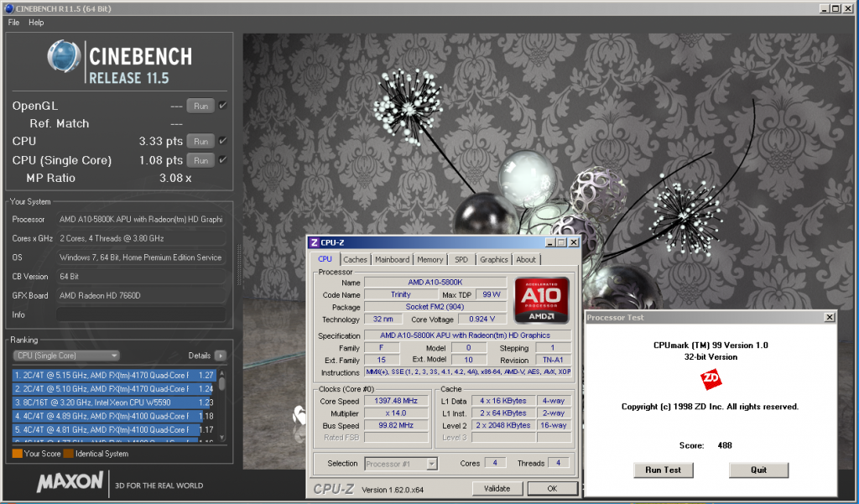Switch to the SPD tab in CPU-Z
The height and width of the screenshot is (504, 859).
point(461,260)
